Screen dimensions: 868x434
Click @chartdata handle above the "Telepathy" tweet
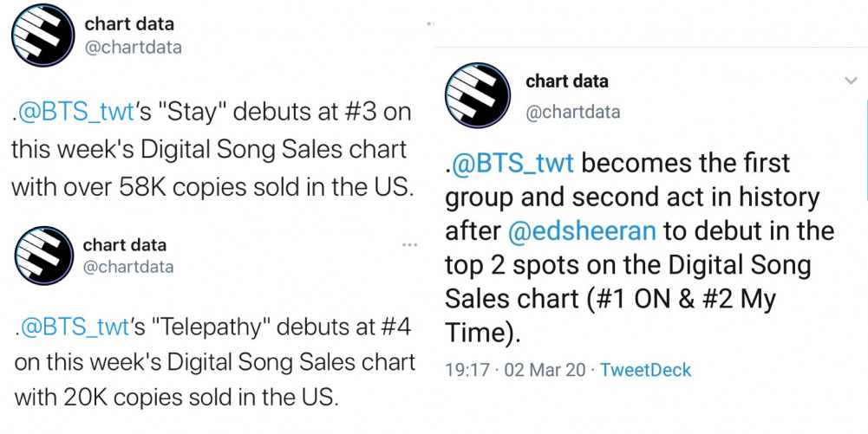point(128,267)
